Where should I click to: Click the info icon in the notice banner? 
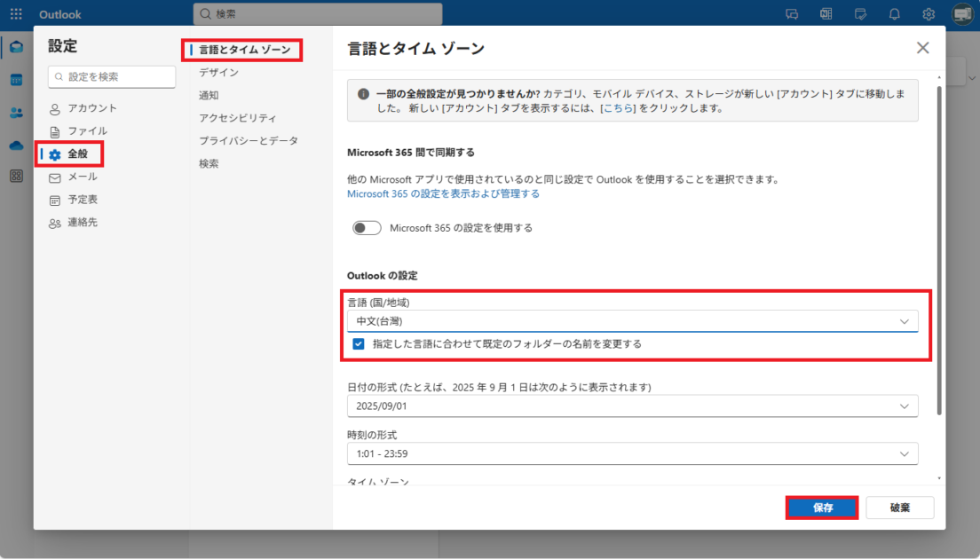(363, 94)
